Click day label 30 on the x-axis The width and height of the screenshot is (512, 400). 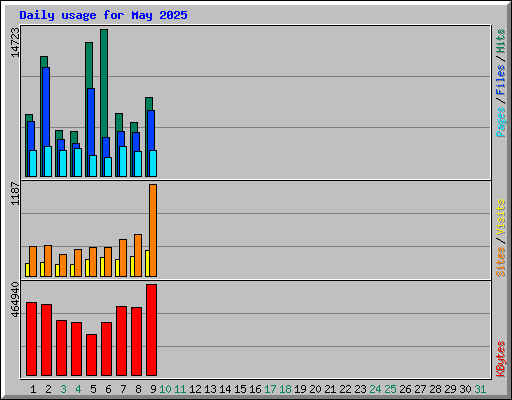[465, 389]
